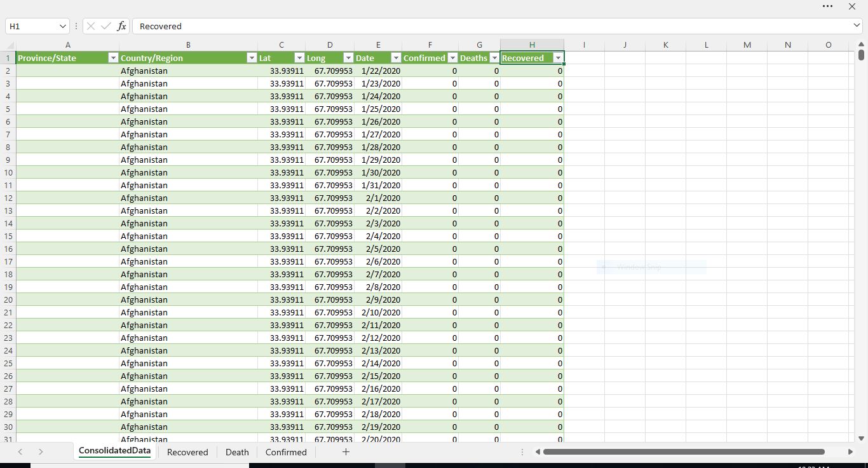Click the select-all corner of the grid

pos(8,45)
